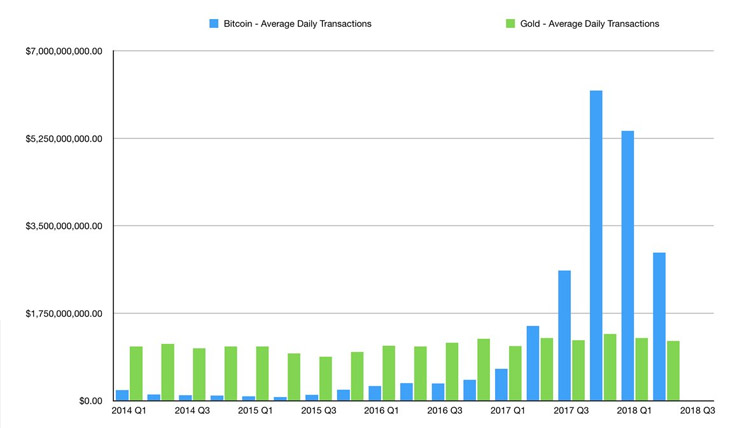The width and height of the screenshot is (750, 428).
Task: Click the 2014 Q1 axis label
Action: tap(129, 411)
